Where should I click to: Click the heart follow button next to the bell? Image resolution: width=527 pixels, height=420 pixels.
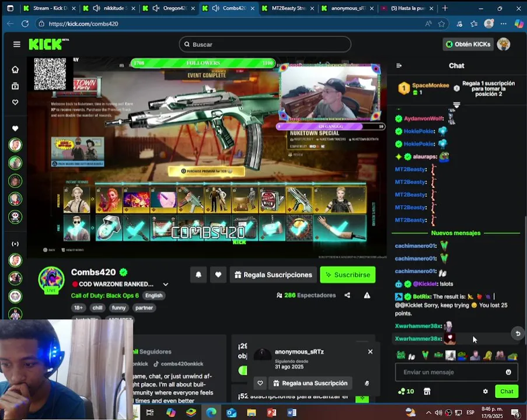[x=218, y=275]
